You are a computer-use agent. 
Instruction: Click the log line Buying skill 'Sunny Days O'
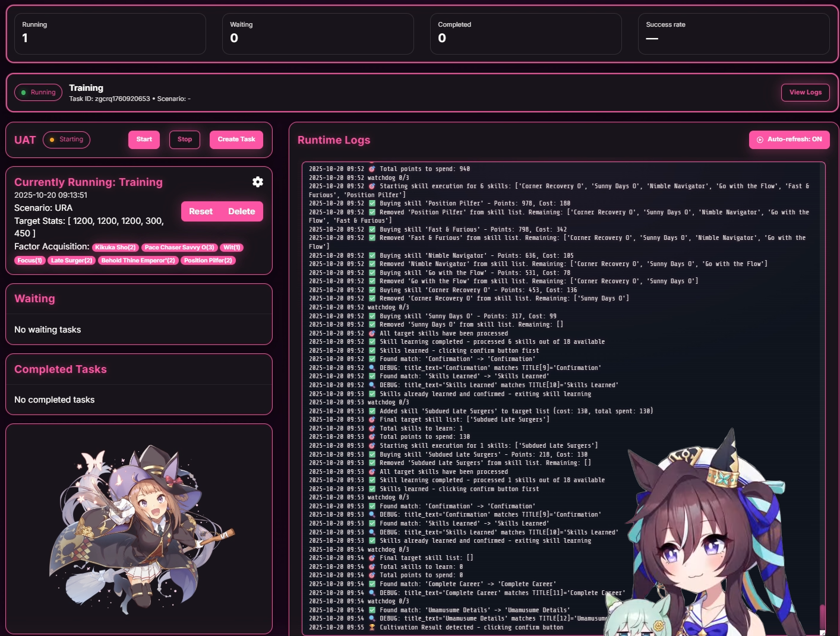point(432,316)
